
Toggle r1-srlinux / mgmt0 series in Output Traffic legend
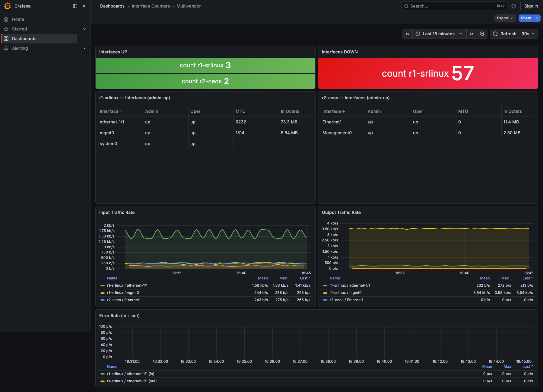pos(345,293)
